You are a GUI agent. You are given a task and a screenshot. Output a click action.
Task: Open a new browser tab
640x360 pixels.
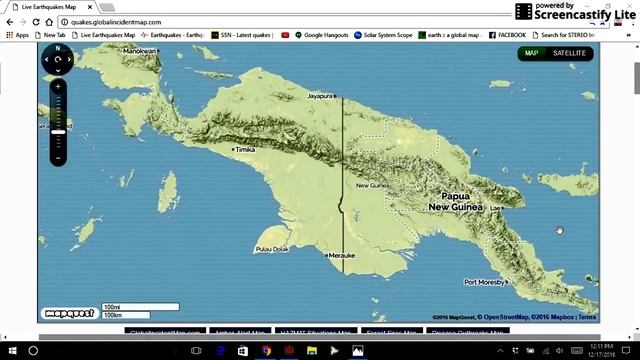(x=107, y=7)
